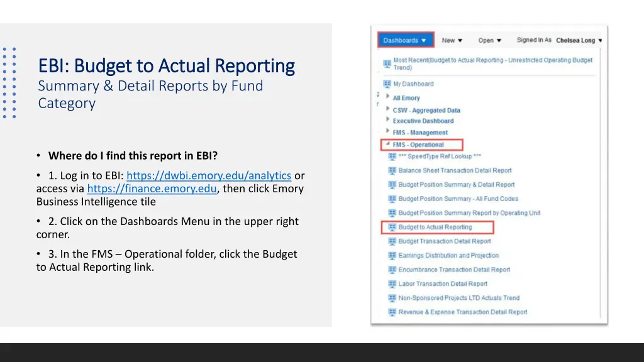
Task: Open the dwbi.emory.edu/analytics link
Action: [209, 176]
